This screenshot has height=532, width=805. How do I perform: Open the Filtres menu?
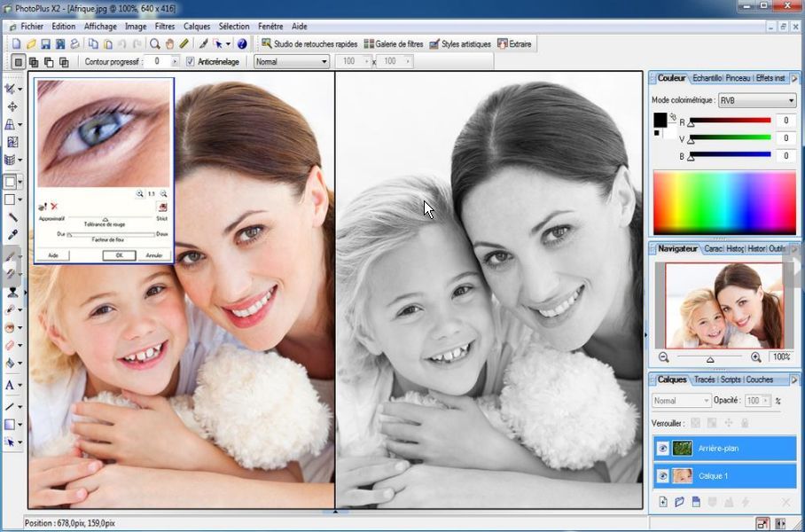tap(165, 27)
